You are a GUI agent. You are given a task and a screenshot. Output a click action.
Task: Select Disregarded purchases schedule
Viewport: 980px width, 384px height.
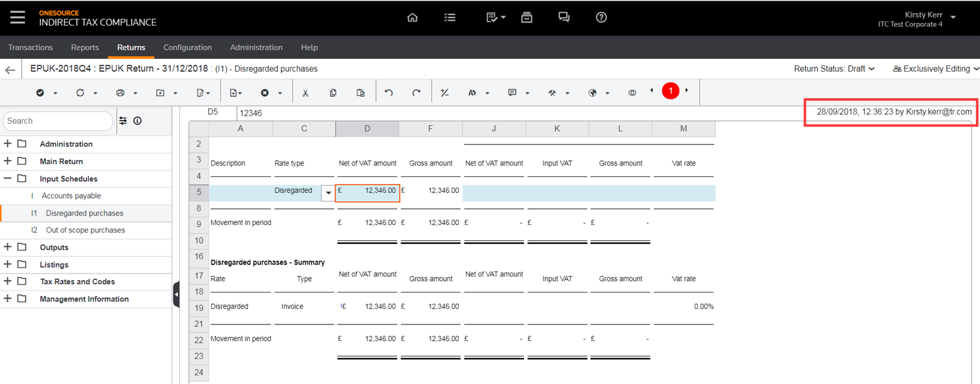coord(86,213)
